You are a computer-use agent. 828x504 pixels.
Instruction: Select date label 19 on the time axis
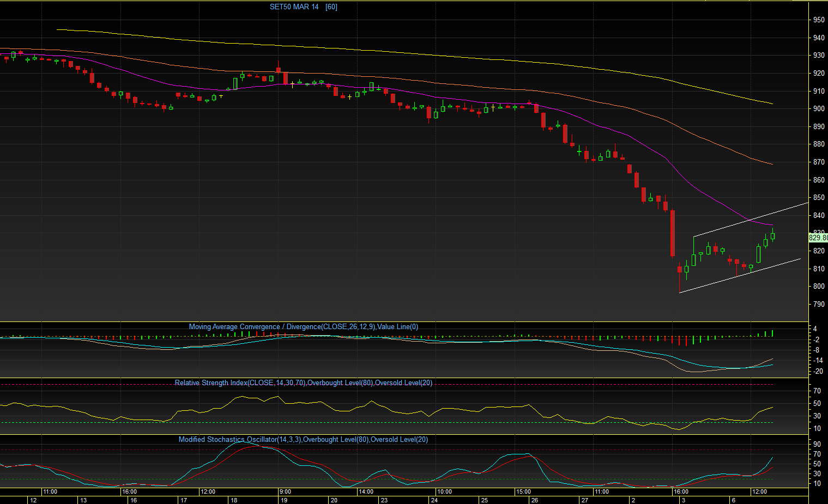click(284, 500)
